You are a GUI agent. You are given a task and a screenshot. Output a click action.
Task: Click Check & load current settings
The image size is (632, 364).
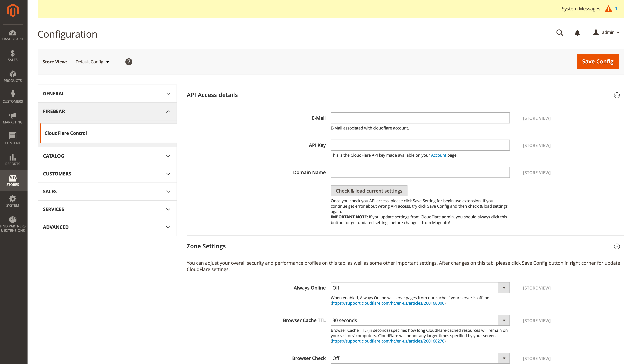pos(369,191)
